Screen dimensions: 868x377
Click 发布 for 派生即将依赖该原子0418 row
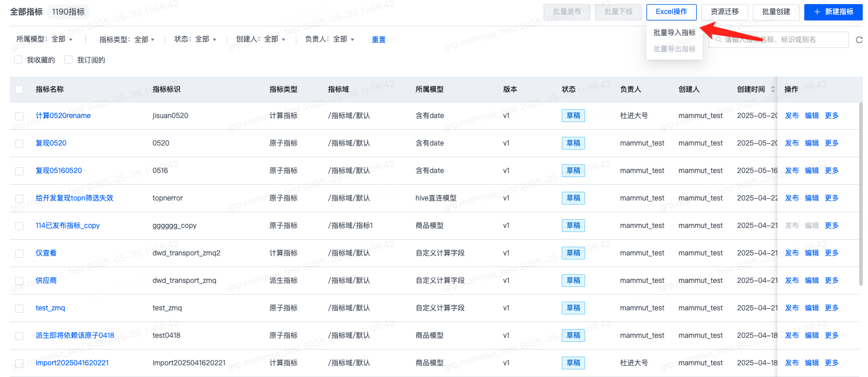[x=792, y=336]
